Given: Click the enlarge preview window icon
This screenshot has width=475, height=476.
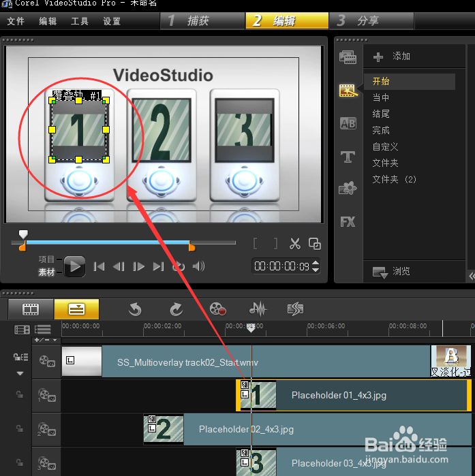Looking at the screenshot, I should pos(315,244).
